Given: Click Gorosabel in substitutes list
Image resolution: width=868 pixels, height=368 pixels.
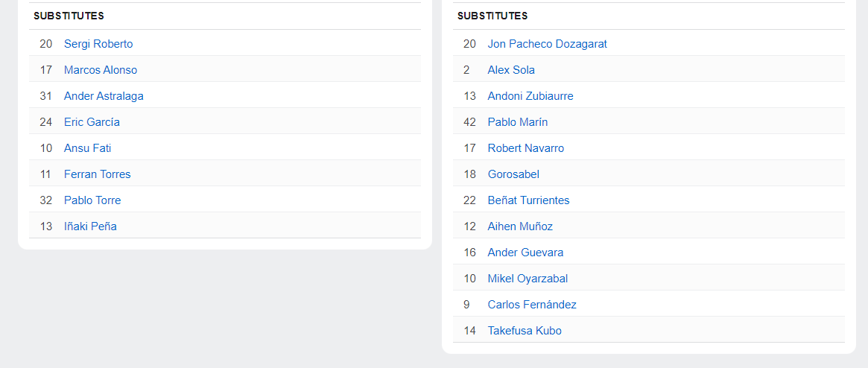Looking at the screenshot, I should coord(513,174).
